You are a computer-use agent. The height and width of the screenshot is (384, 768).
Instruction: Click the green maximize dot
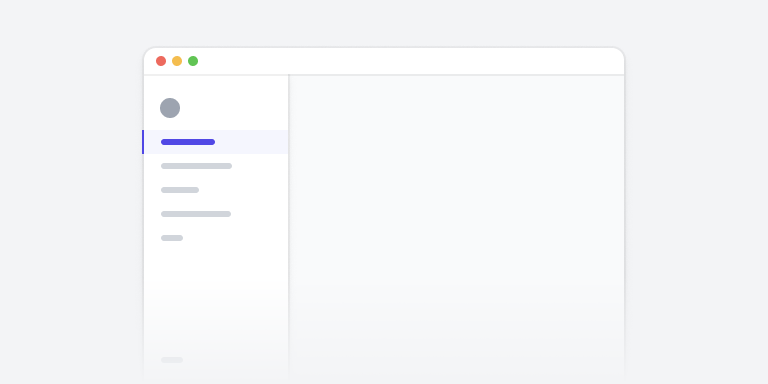click(193, 61)
